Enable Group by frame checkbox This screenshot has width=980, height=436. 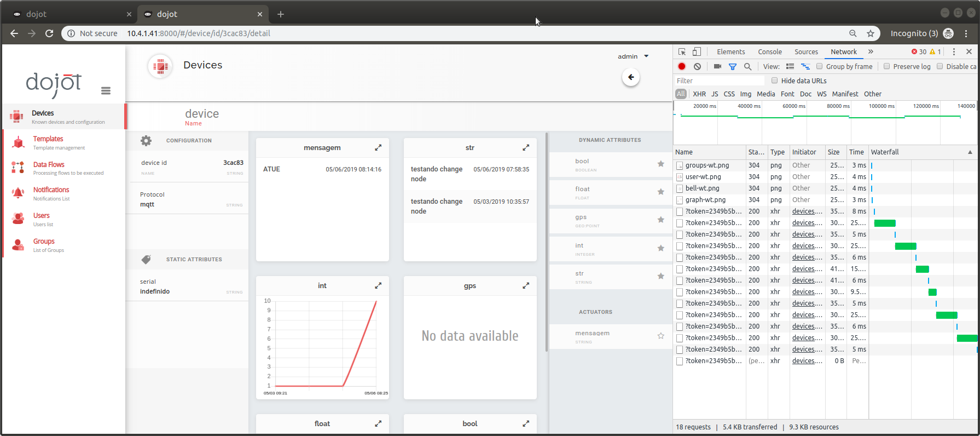[820, 66]
